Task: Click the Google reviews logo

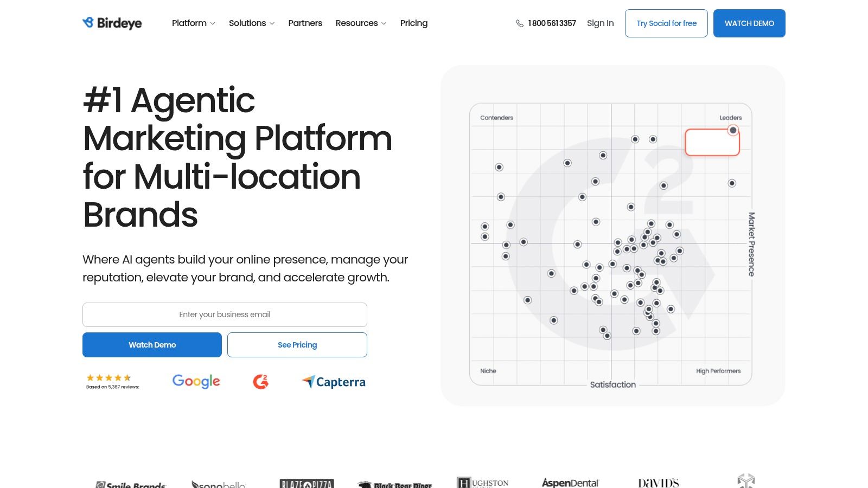Action: click(x=196, y=381)
